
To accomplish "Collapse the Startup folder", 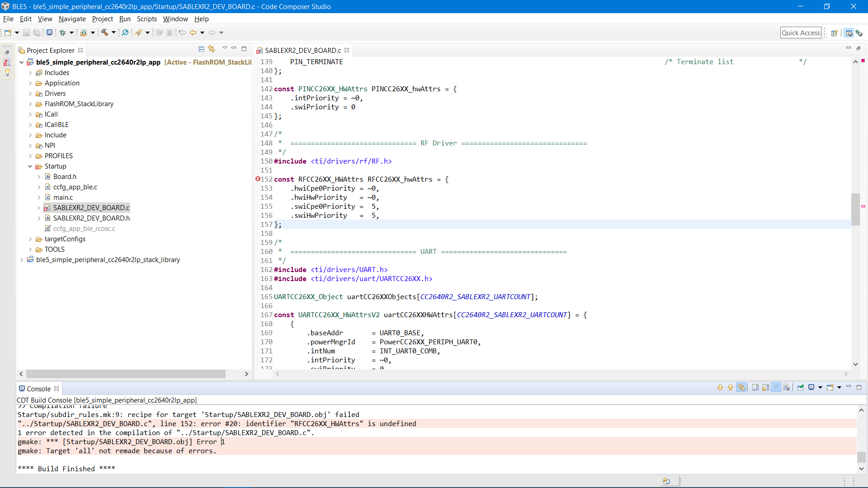I will [30, 166].
